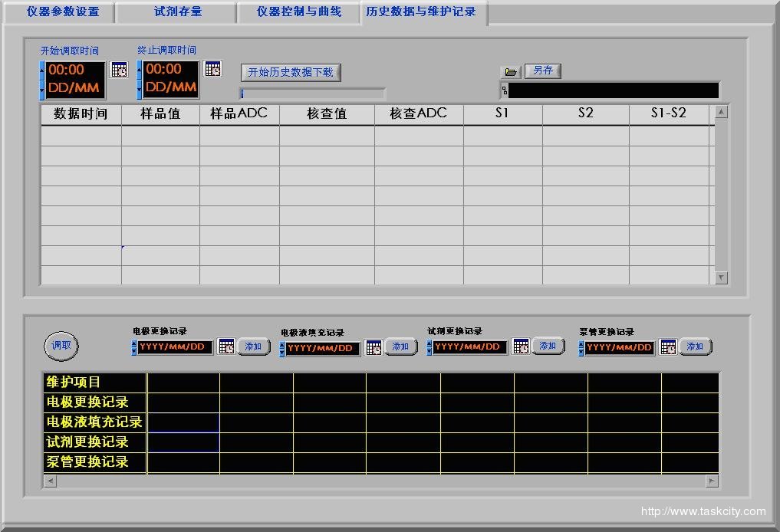The height and width of the screenshot is (532, 780).
Task: Open calendar for 电极更换记录 date
Action: (226, 346)
